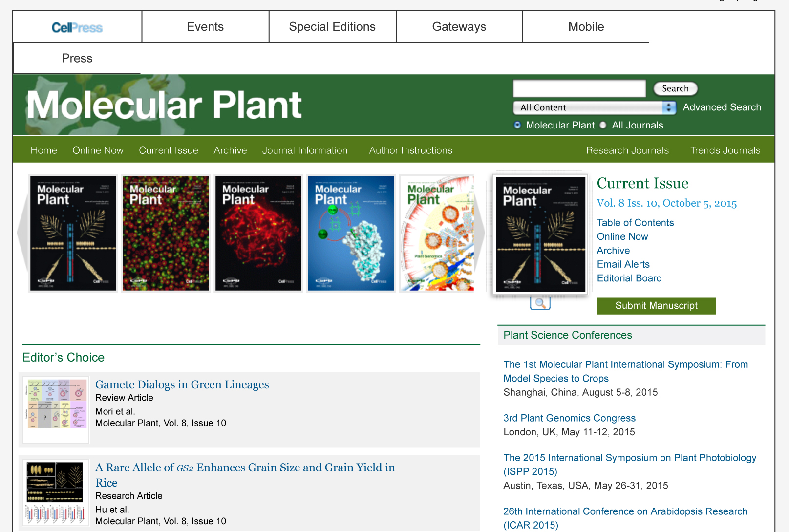Open the Gamete Dialogs article thumbnail
The width and height of the screenshot is (789, 532).
(x=56, y=410)
